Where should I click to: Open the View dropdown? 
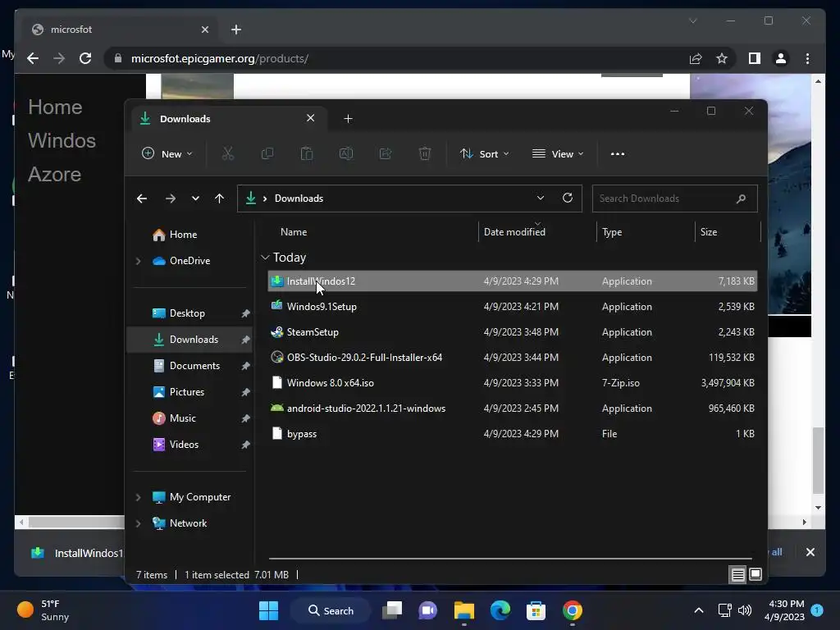[x=558, y=153]
